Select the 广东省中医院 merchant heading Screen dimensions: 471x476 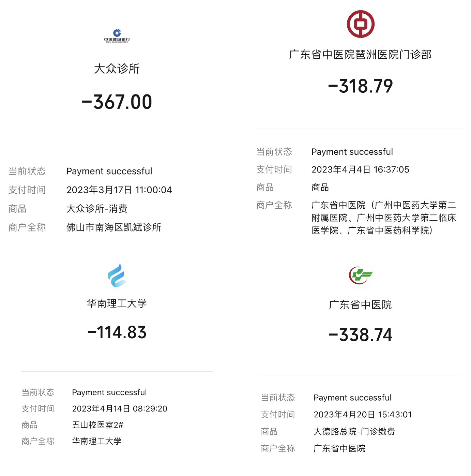pos(360,305)
